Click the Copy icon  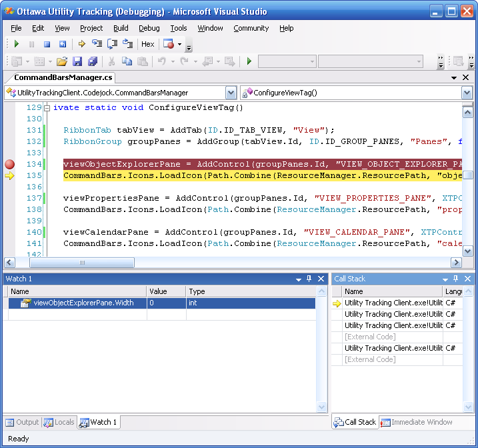click(127, 61)
